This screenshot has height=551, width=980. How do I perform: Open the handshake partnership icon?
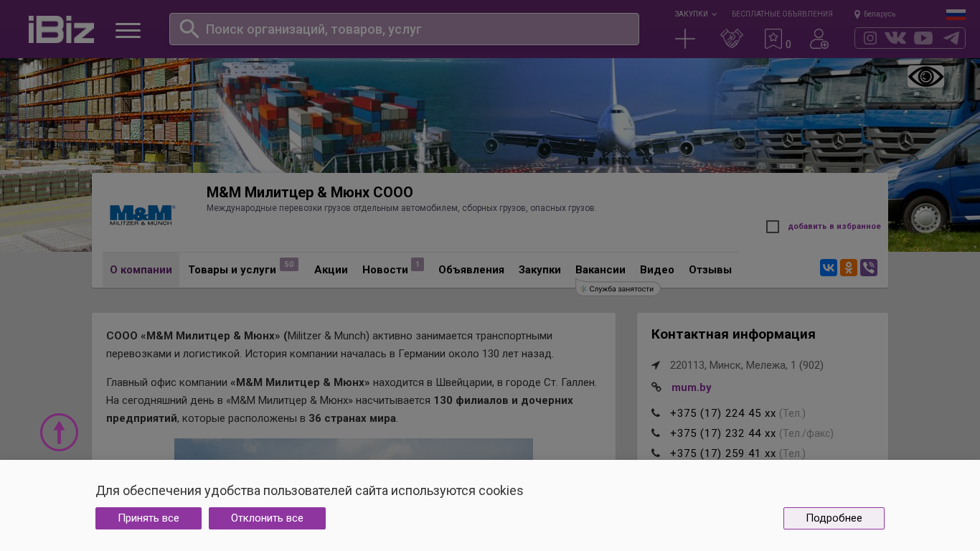click(732, 39)
